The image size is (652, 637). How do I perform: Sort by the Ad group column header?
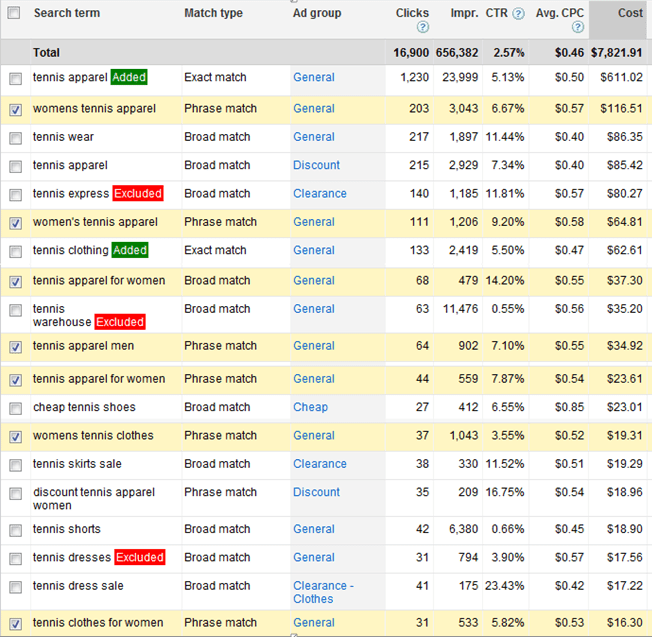(x=317, y=13)
